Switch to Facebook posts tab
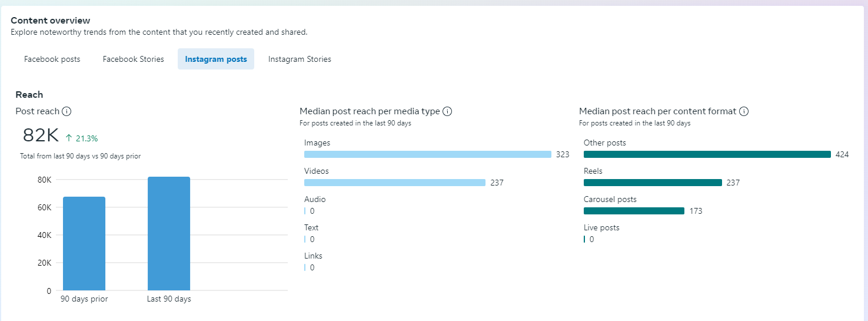868x321 pixels. [x=52, y=59]
